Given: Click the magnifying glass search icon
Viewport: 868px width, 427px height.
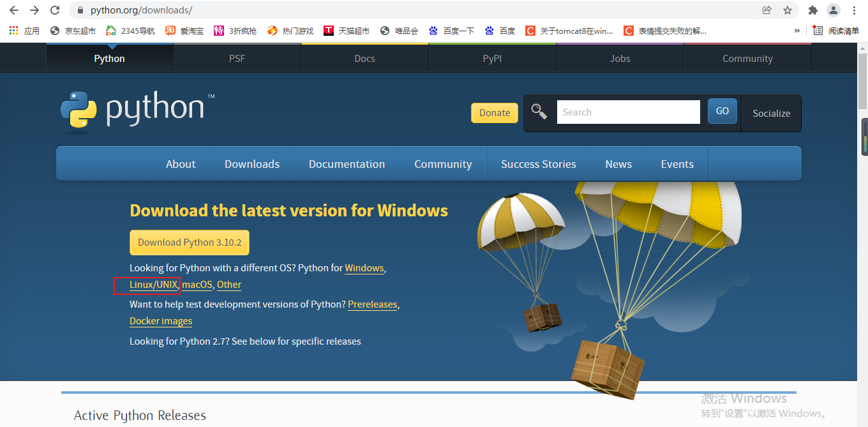Looking at the screenshot, I should [x=539, y=112].
